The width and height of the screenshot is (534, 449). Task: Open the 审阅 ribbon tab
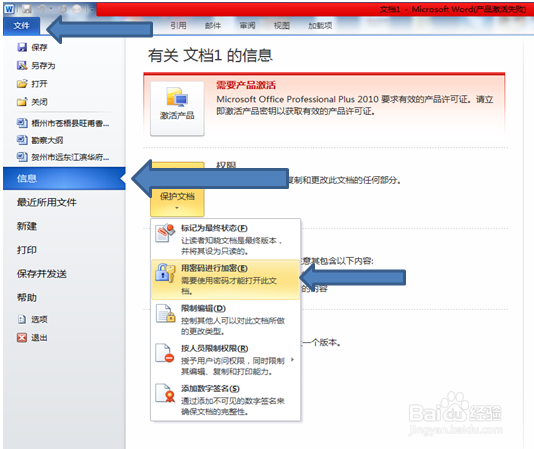pos(247,26)
